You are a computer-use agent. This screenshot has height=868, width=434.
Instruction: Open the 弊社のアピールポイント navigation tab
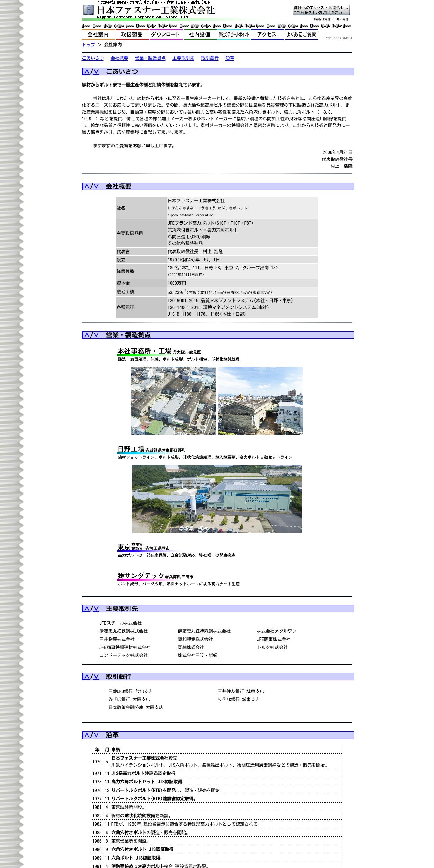tap(234, 34)
